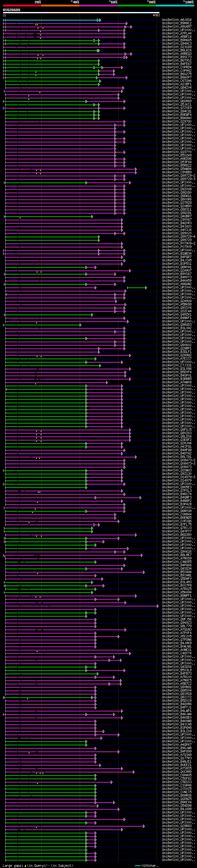Select isoform hit UniRef100_Q99729-3

tap(179, 179)
